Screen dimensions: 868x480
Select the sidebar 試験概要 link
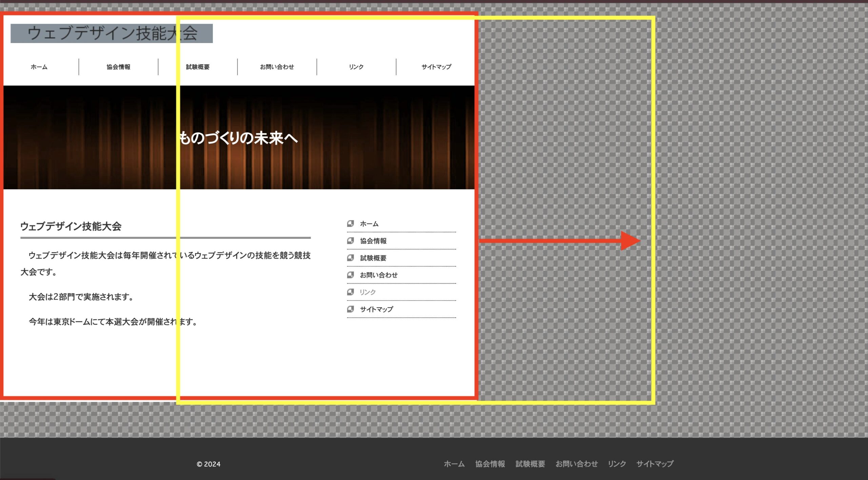373,258
